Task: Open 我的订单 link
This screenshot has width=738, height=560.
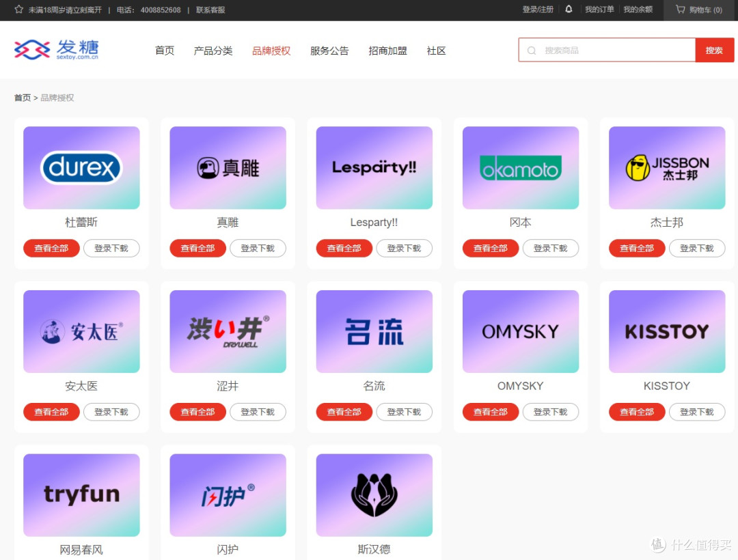Action: [x=599, y=10]
